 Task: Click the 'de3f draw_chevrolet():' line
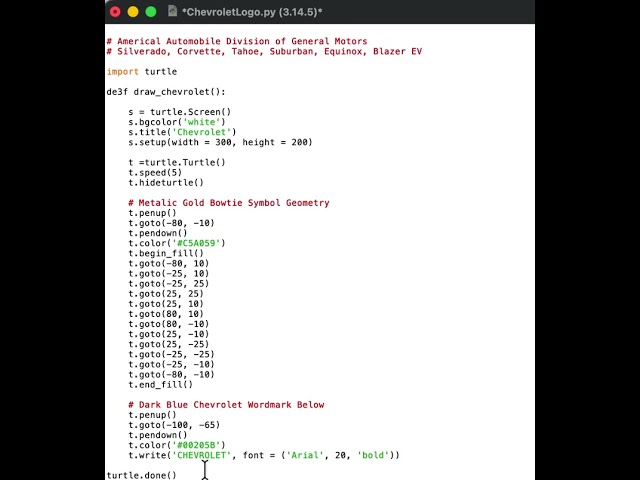[x=166, y=92]
